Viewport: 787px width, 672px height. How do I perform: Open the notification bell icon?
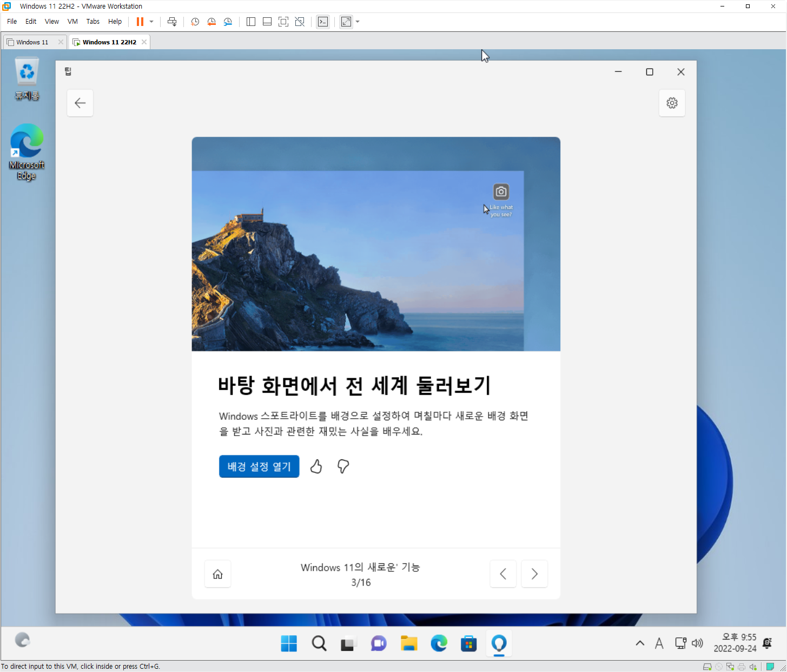pos(767,643)
